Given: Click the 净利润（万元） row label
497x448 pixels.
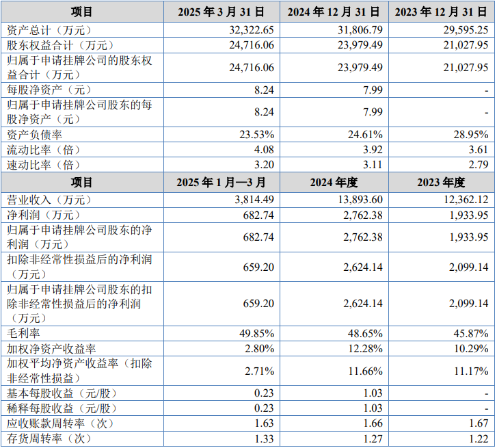Looking at the screenshot, I should click(x=44, y=215).
